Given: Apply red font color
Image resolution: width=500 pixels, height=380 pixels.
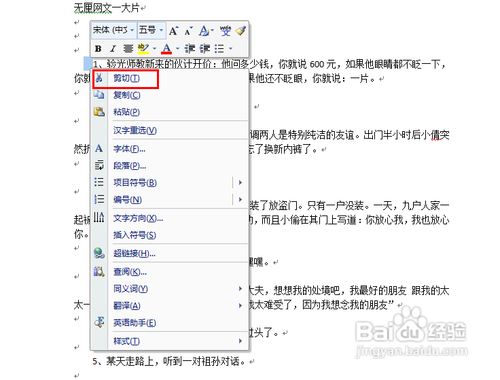Looking at the screenshot, I should [x=166, y=49].
